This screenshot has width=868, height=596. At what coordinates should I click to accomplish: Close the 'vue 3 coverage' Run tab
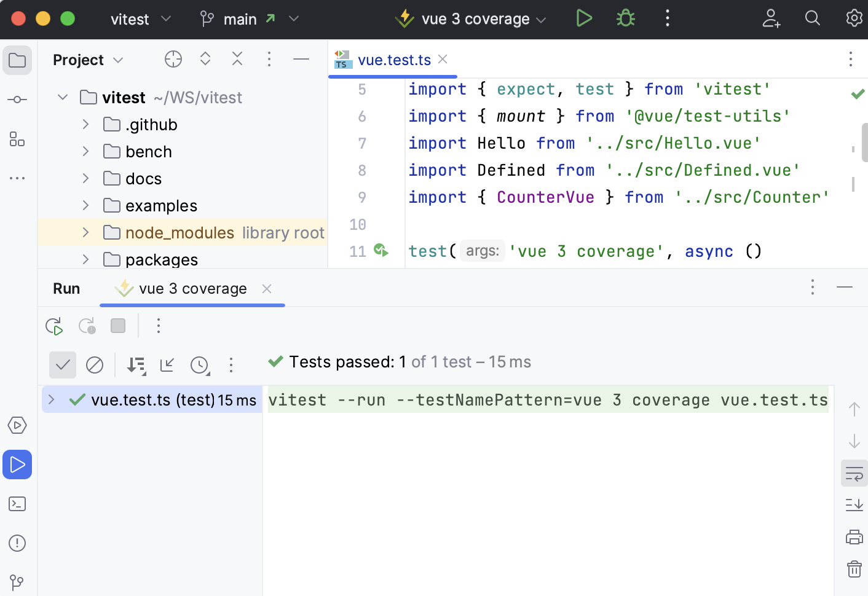pos(267,289)
